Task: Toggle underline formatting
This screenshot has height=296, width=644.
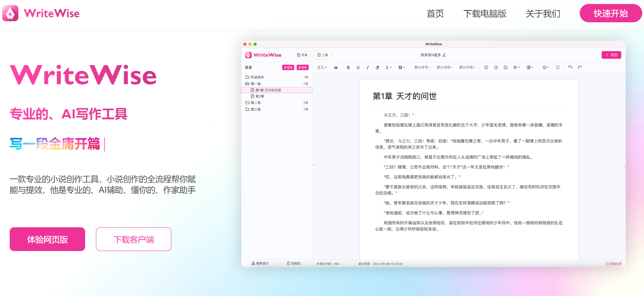Action: pyautogui.click(x=358, y=67)
